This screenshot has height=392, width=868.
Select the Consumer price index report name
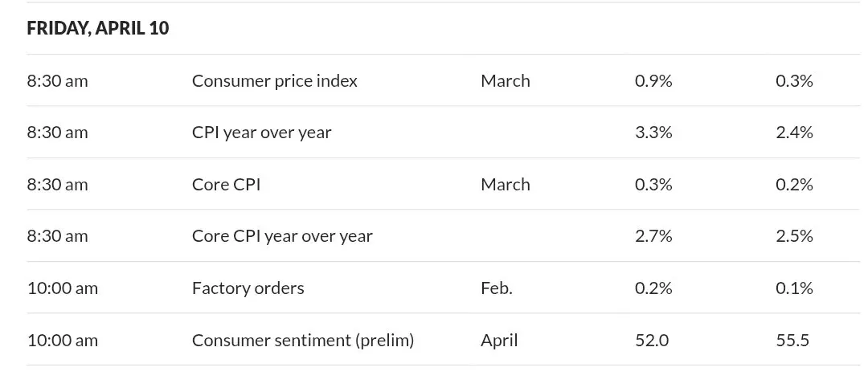pyautogui.click(x=275, y=80)
